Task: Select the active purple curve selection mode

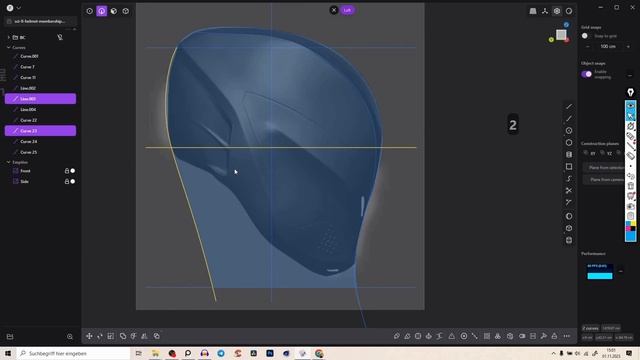Action: tap(102, 11)
